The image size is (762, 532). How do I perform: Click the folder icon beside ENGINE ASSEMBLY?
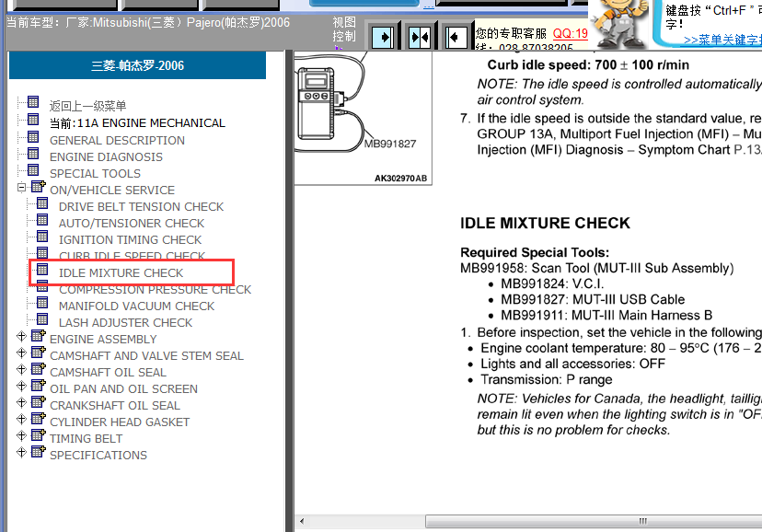tap(39, 335)
